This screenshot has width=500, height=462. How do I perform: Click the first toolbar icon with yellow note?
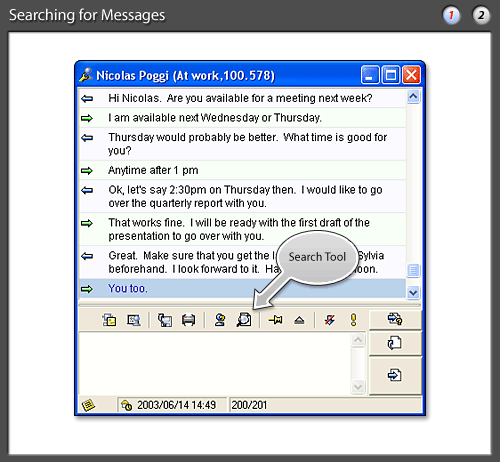point(109,320)
